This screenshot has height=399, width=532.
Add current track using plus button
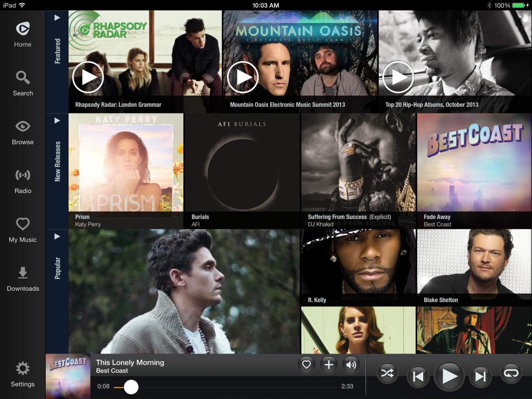tap(329, 365)
